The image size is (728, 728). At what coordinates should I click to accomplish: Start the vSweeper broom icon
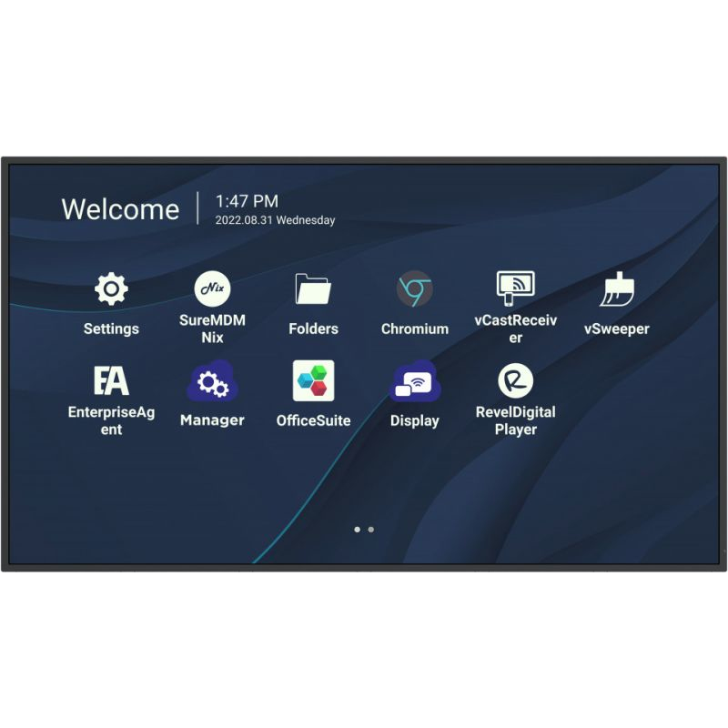click(617, 288)
